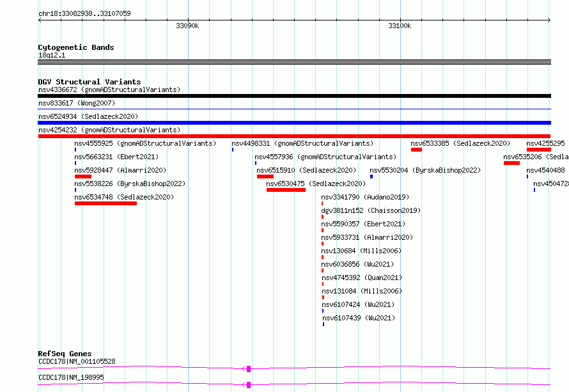569x392 pixels.
Task: Select the red bar under nsv4255295
Action: [x=539, y=150]
